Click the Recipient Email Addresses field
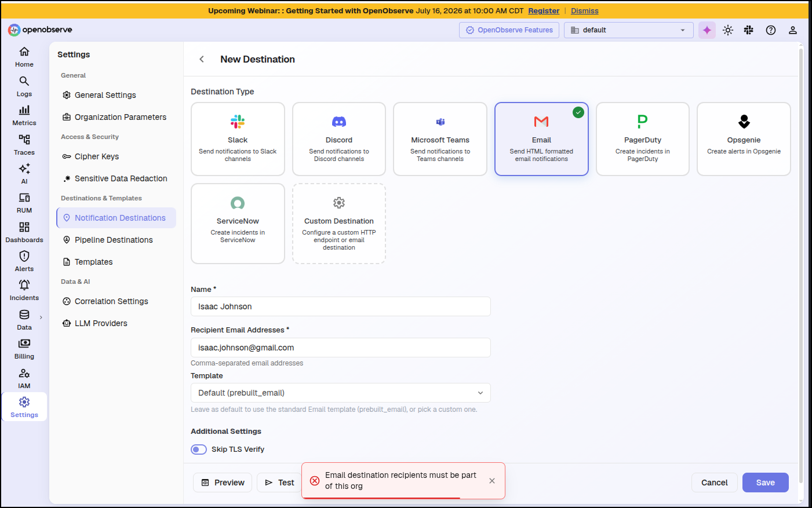 pyautogui.click(x=341, y=348)
